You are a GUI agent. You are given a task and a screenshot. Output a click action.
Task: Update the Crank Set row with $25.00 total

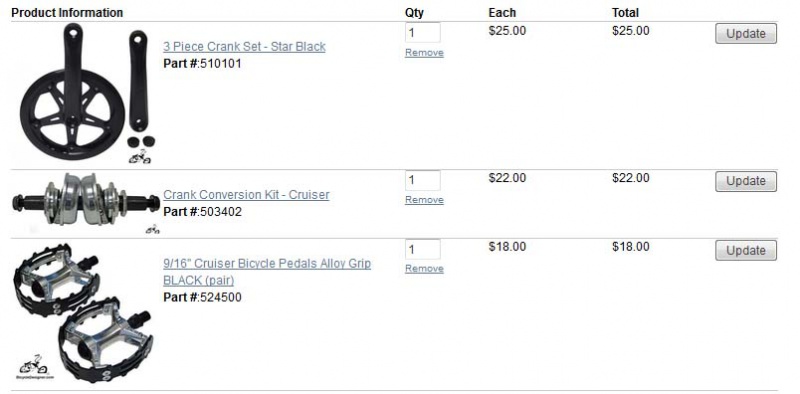[746, 33]
